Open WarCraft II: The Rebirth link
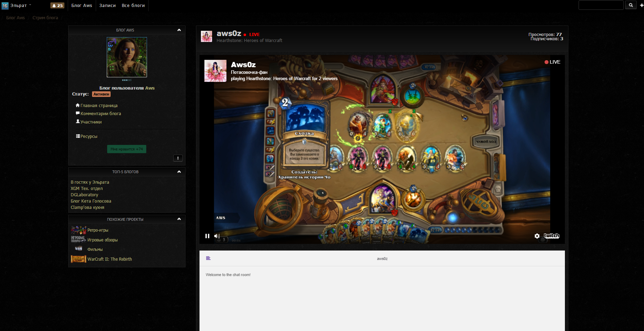 pyautogui.click(x=110, y=259)
